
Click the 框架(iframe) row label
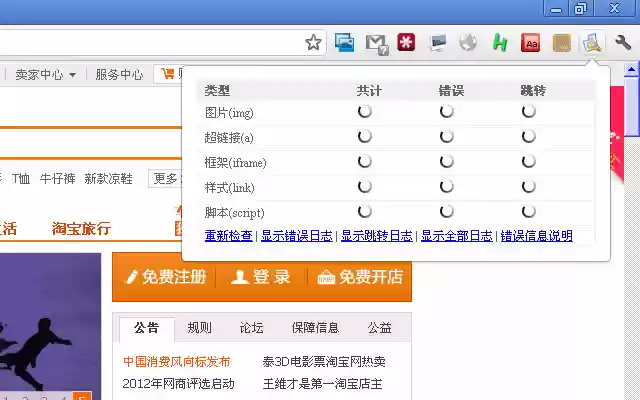coord(236,163)
